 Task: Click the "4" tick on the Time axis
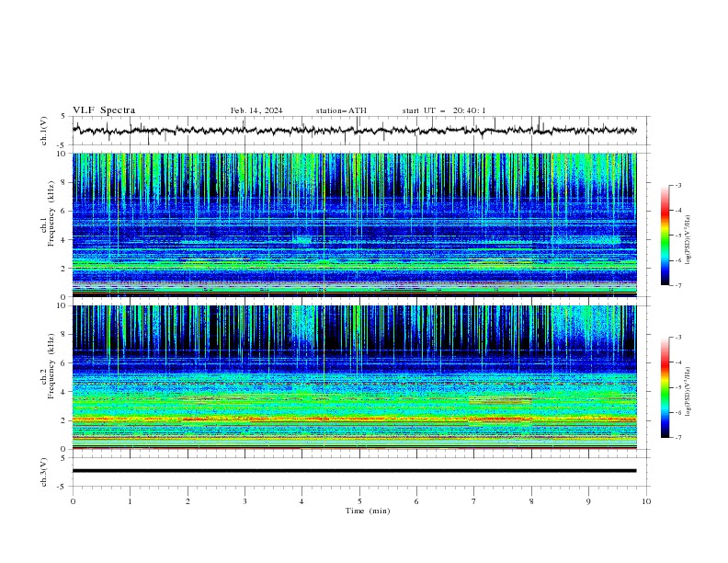[302, 501]
